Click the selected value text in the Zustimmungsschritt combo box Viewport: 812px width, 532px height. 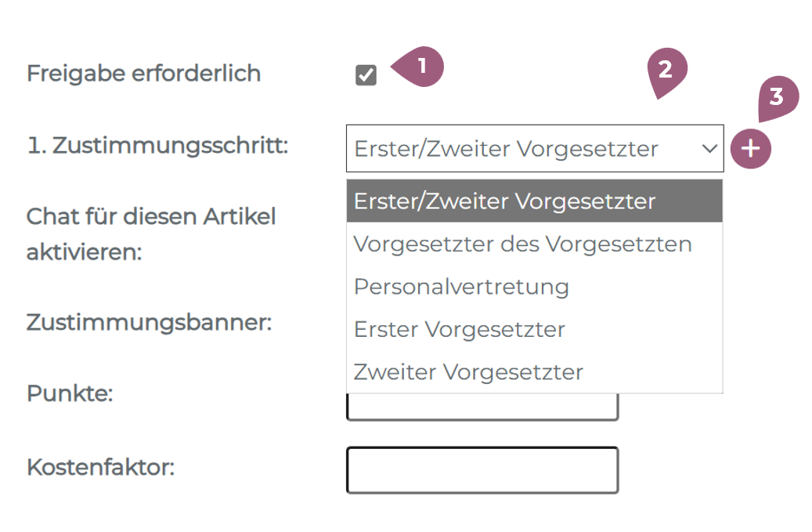(506, 149)
